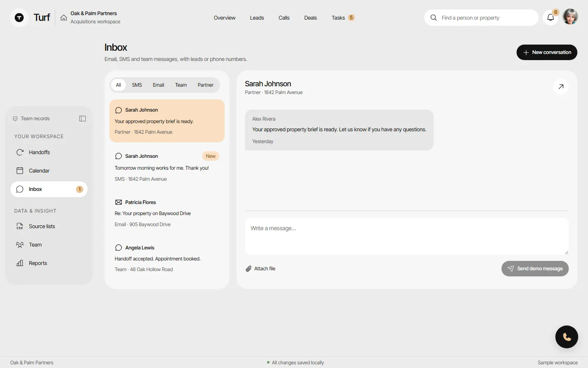Viewport: 588px width, 368px height.
Task: Click the Find a person or property field
Action: (481, 18)
